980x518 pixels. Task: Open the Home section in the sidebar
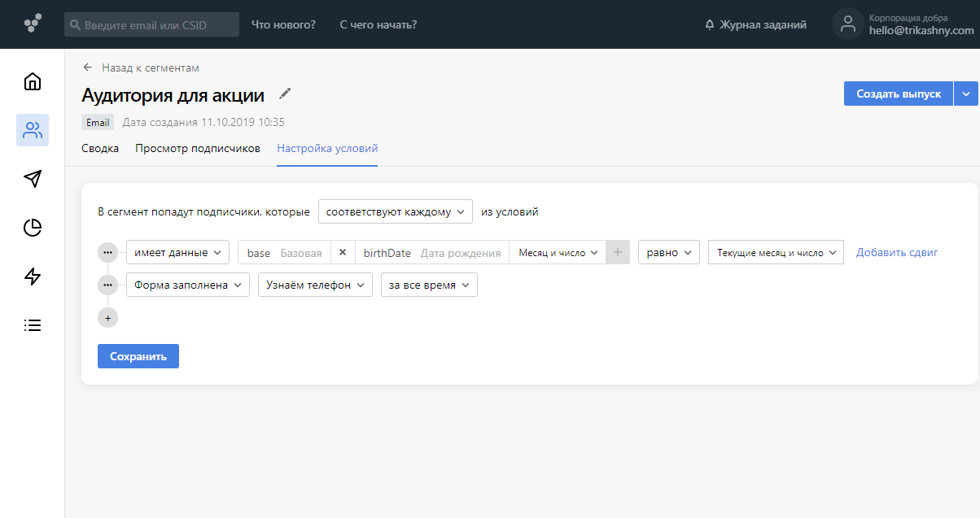tap(32, 81)
